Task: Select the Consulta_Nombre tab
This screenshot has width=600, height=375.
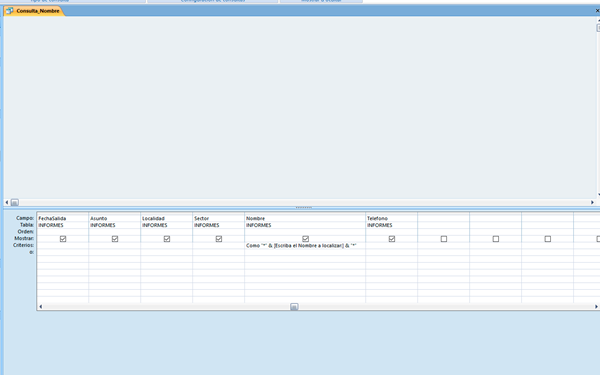Action: click(34, 11)
